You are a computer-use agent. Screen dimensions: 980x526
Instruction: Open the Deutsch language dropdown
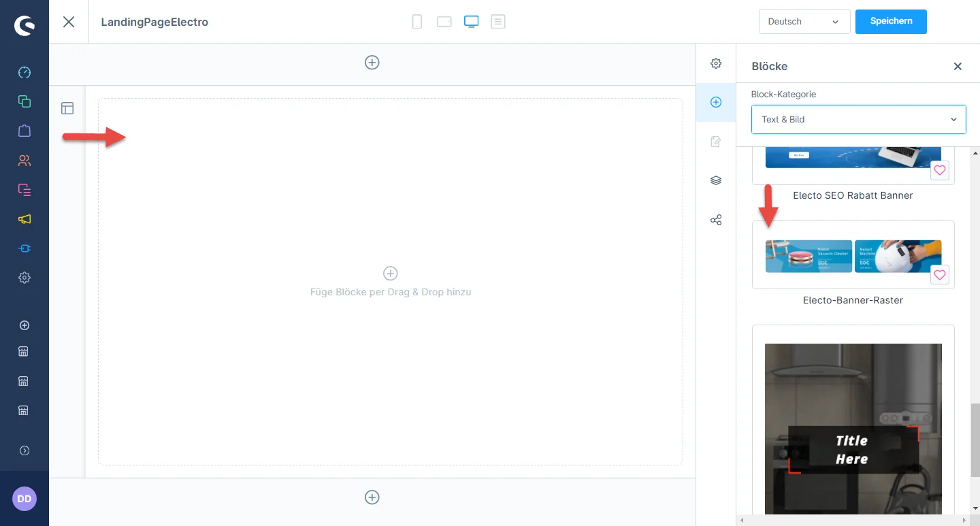[x=804, y=22]
